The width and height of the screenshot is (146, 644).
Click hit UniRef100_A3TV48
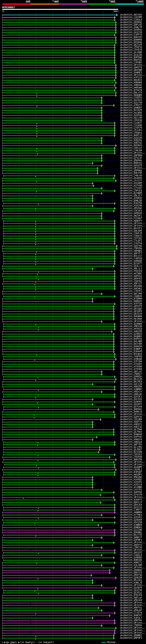pos(131,186)
